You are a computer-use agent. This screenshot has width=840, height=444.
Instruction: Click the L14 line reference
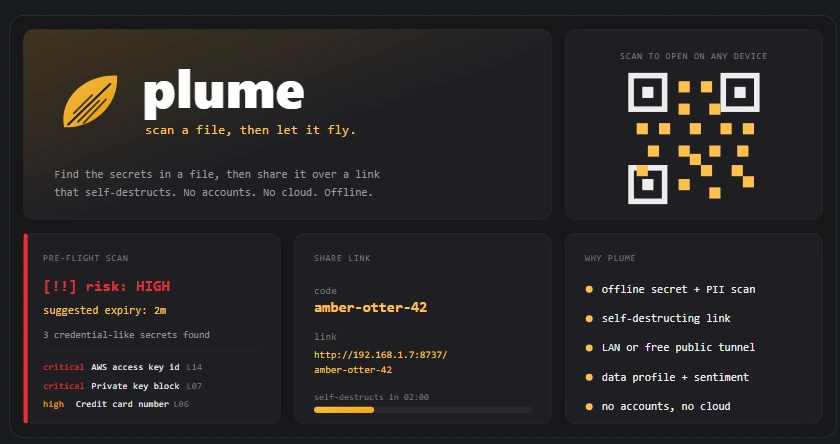(194, 367)
